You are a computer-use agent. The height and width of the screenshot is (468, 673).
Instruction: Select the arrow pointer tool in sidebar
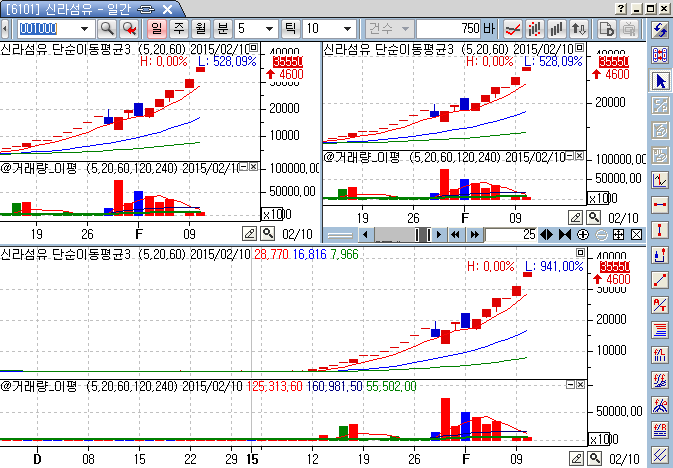660,80
